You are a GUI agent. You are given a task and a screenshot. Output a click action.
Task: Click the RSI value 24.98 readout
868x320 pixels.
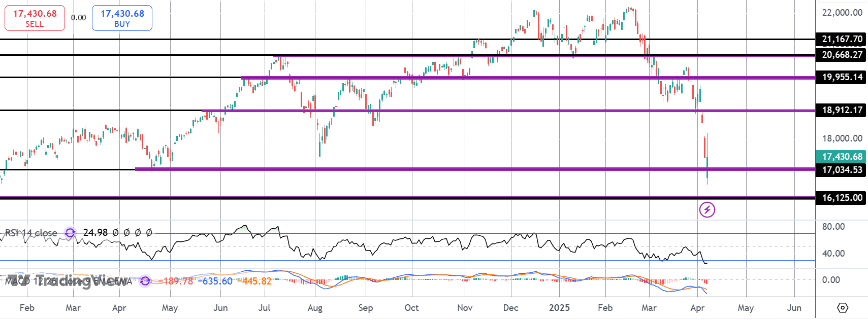[95, 233]
